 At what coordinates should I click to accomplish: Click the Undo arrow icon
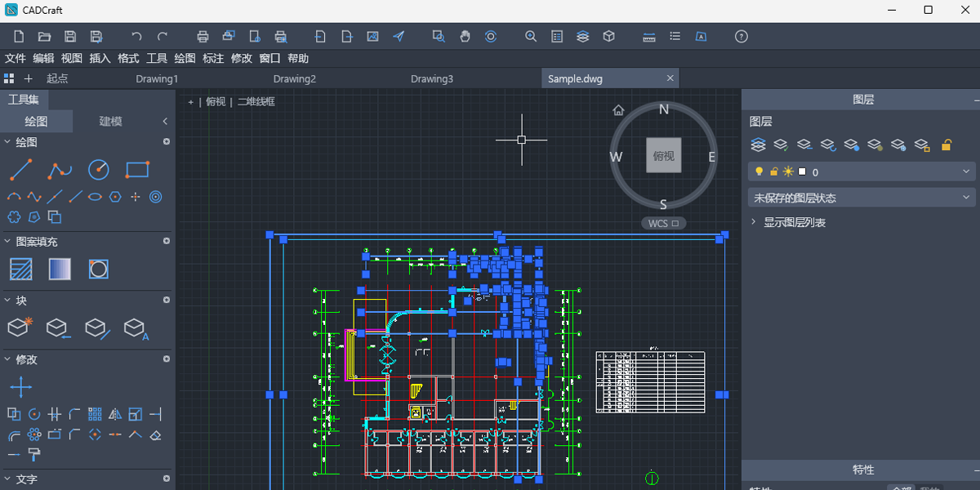point(136,36)
